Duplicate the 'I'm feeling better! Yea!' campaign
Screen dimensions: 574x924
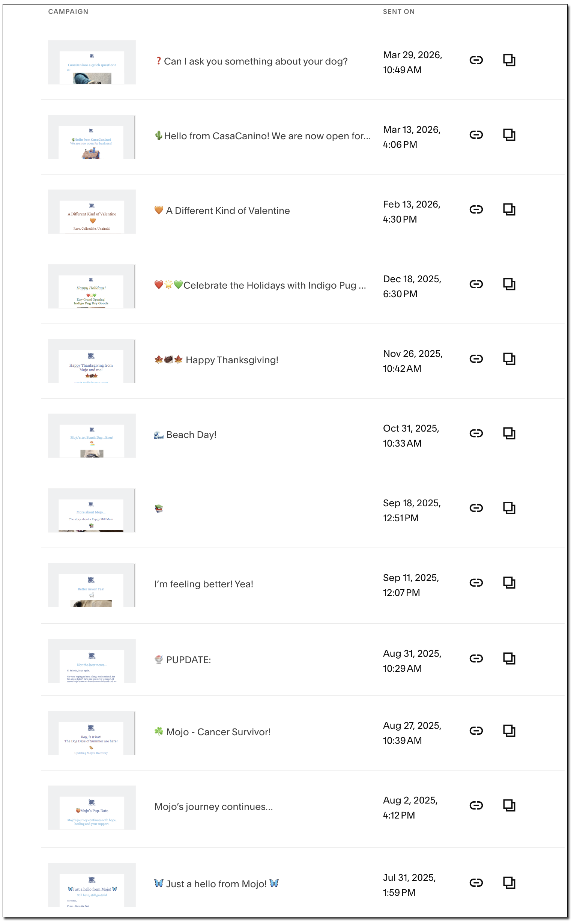pyautogui.click(x=509, y=582)
